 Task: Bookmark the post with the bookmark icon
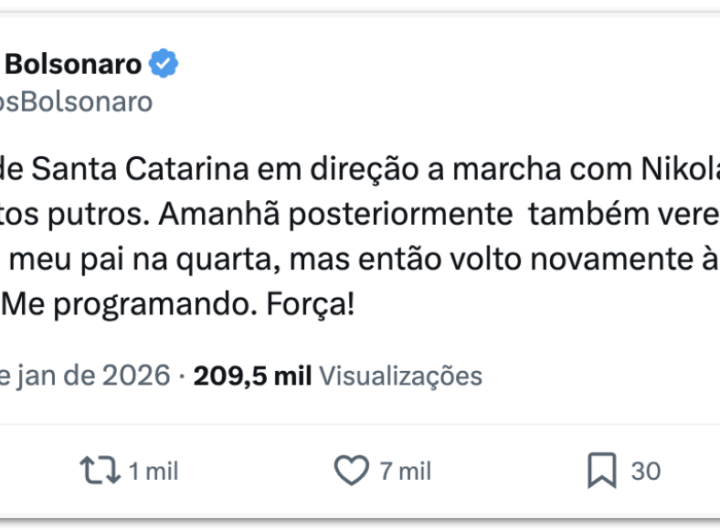[601, 470]
